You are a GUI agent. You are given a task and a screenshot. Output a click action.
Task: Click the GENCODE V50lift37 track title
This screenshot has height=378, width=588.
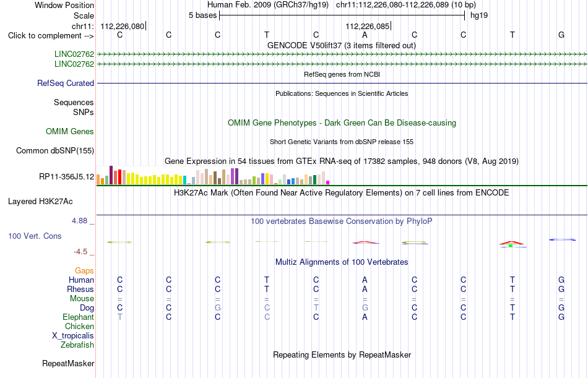coord(341,45)
